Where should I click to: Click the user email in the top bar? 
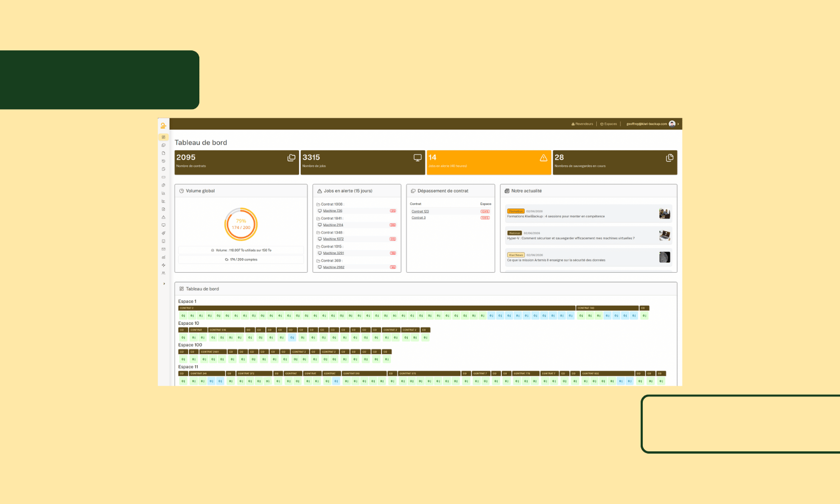pos(647,124)
